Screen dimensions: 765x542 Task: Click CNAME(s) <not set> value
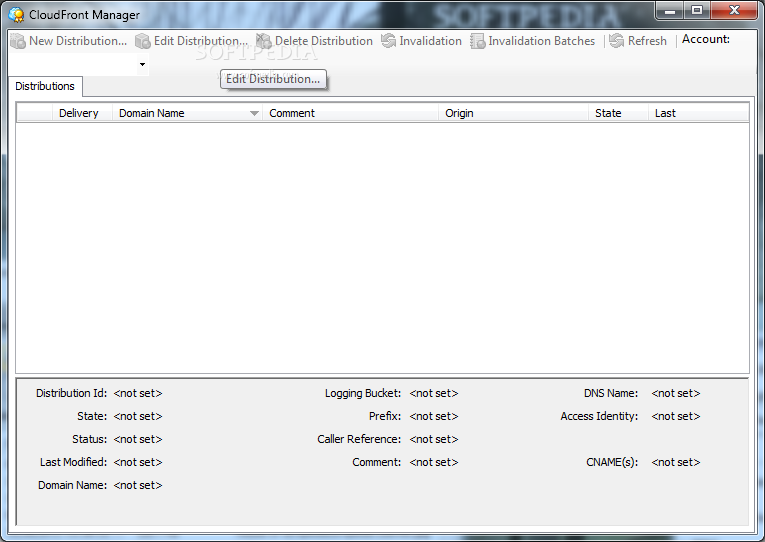pos(676,462)
